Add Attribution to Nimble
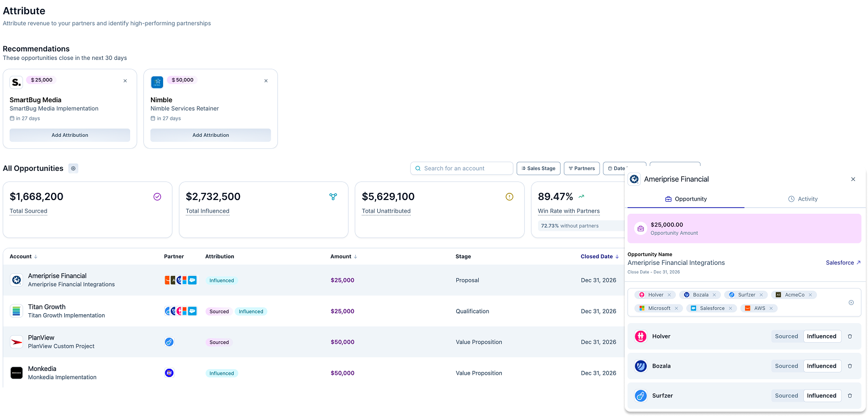The height and width of the screenshot is (416, 868). tap(211, 135)
